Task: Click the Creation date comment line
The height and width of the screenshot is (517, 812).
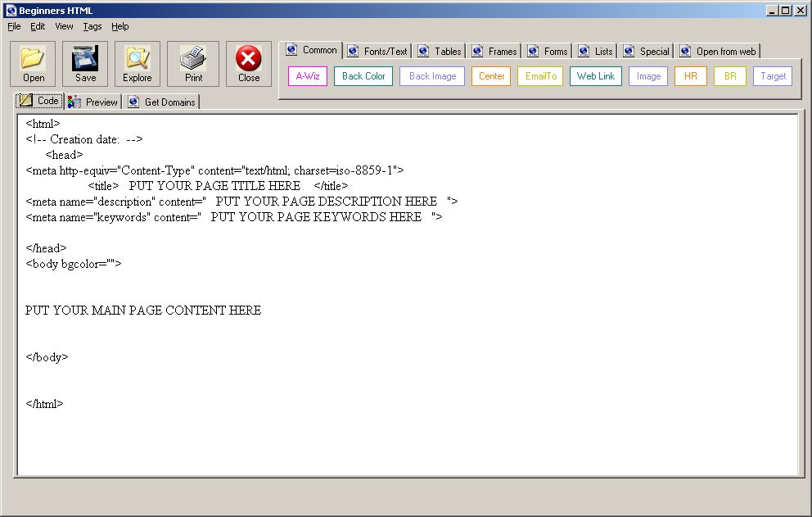Action: pyautogui.click(x=83, y=139)
